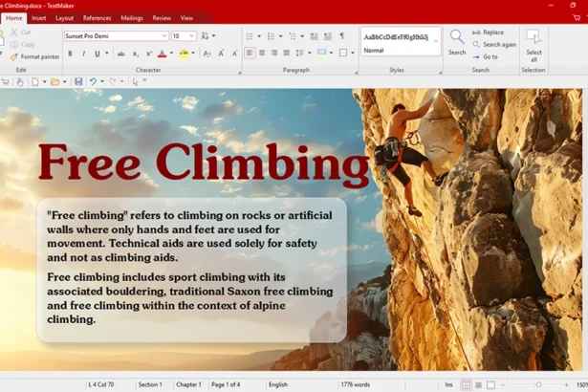Open font color dropdown arrow
Image resolution: width=588 pixels, height=392 pixels.
(x=171, y=54)
